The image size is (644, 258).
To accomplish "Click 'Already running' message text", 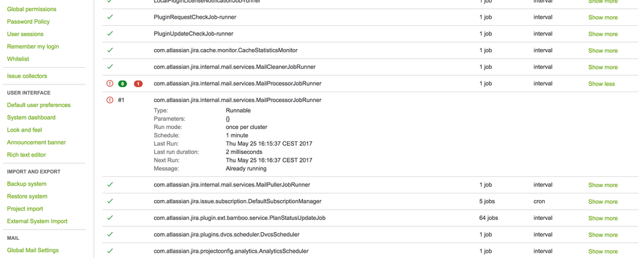I will pyautogui.click(x=246, y=168).
